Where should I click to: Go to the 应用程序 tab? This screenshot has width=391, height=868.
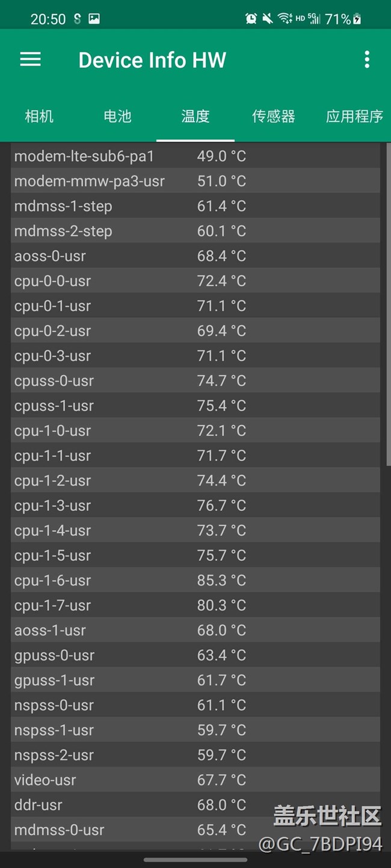[x=354, y=116]
